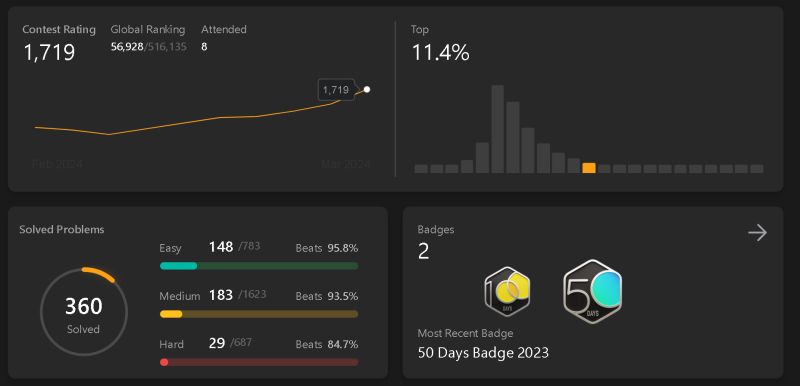
Task: Click Global Ranking 56,928 value
Action: tap(127, 47)
